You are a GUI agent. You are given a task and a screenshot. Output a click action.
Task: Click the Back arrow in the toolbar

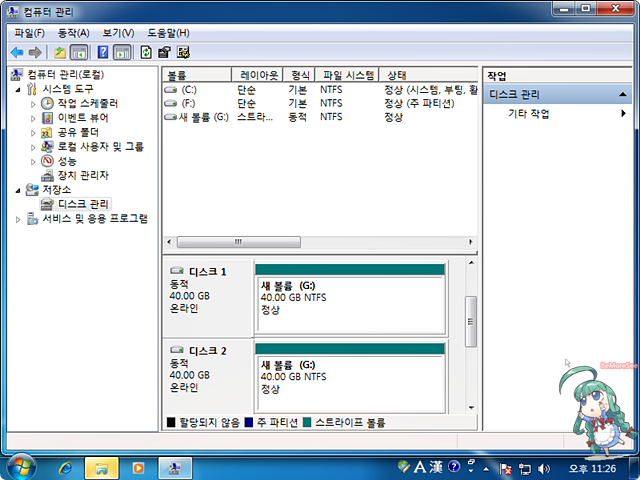(x=17, y=52)
